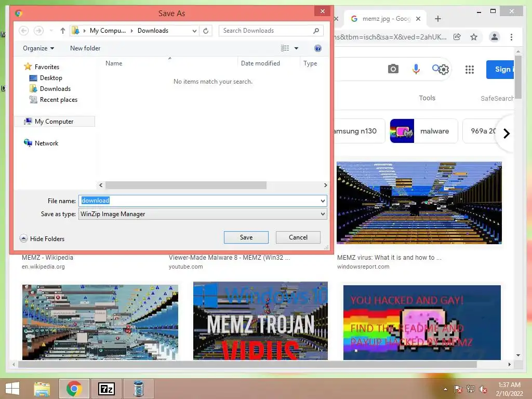Open Google quick settings gear
The height and width of the screenshot is (399, 532).
click(444, 70)
